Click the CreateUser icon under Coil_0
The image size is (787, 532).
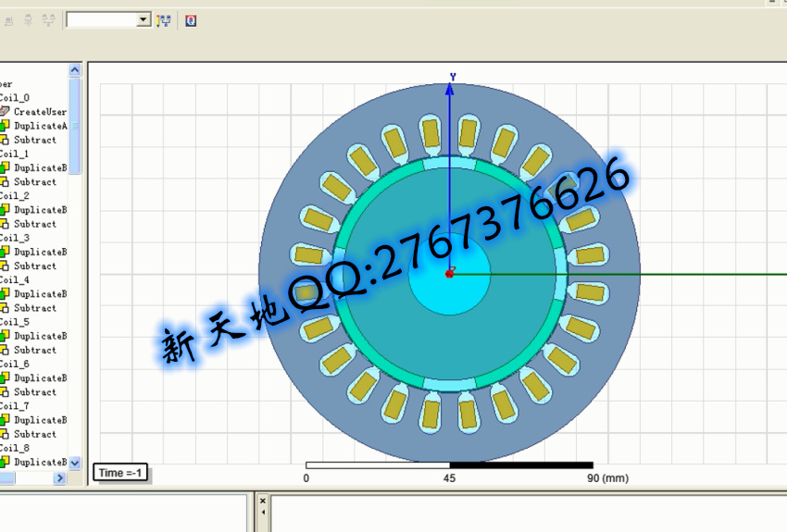tap(5, 111)
